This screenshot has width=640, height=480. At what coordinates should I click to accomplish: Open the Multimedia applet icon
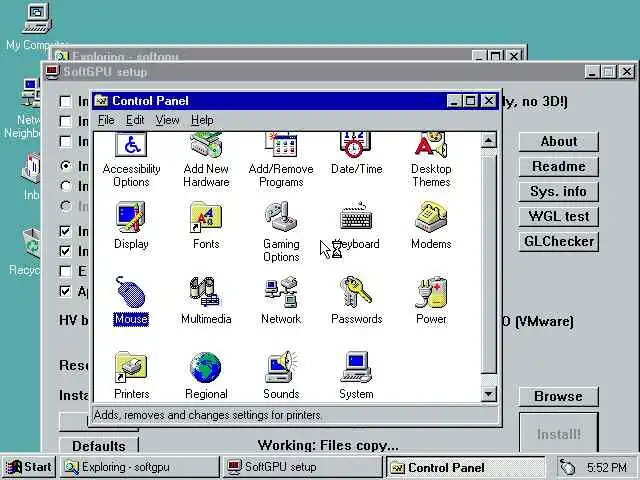coord(205,292)
